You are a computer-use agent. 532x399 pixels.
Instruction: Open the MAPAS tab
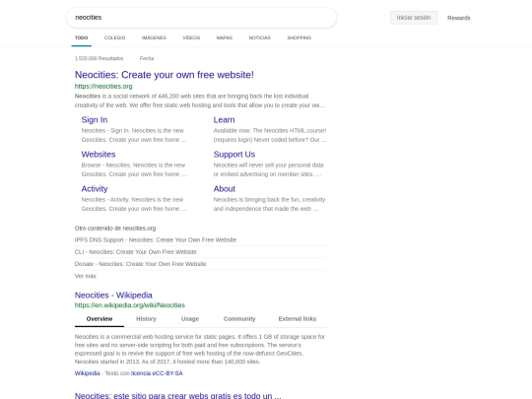225,37
